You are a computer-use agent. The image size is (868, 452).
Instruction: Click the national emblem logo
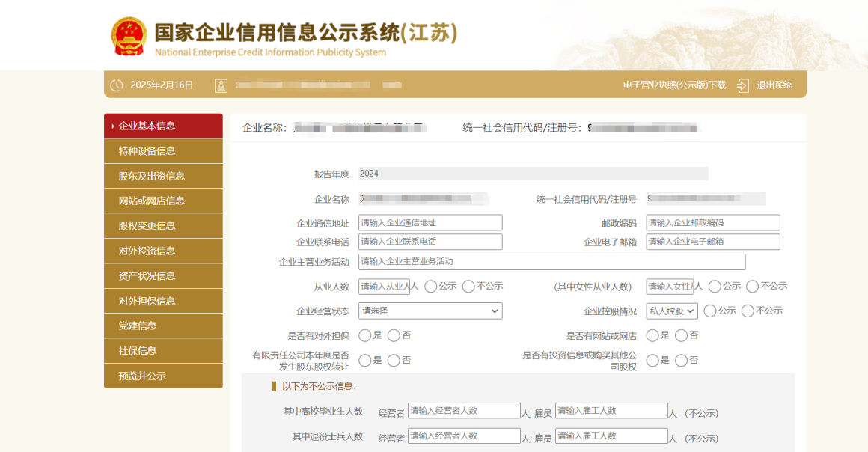point(129,37)
